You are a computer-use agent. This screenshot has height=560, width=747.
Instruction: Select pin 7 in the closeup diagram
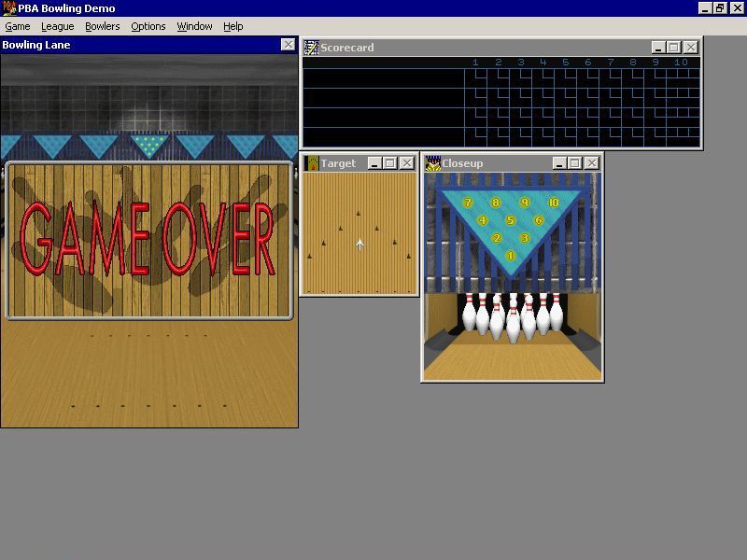[468, 203]
